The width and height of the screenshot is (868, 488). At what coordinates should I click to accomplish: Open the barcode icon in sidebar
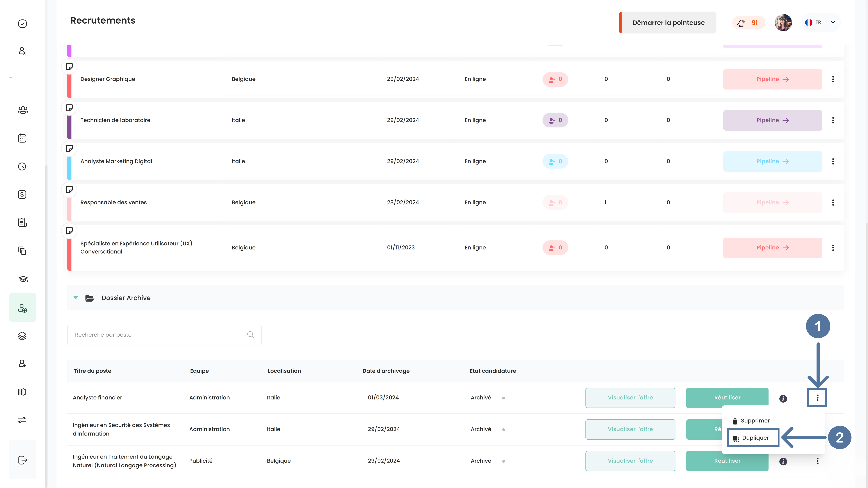(22, 392)
